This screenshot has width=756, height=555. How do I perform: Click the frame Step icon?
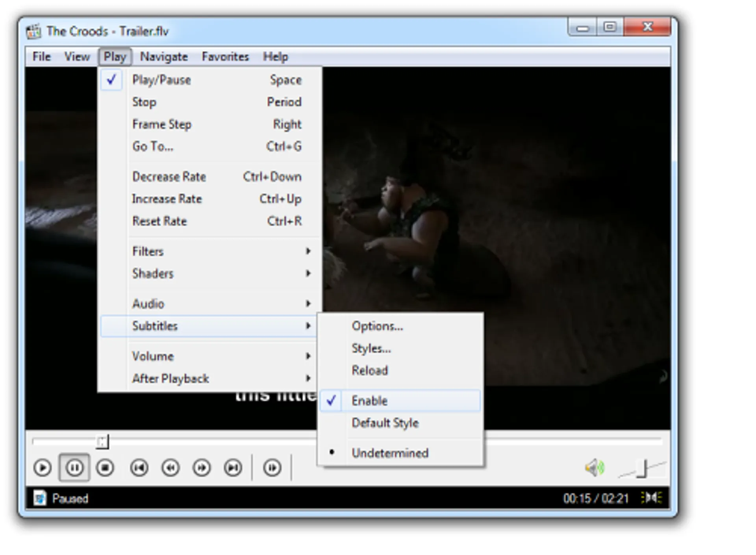tap(272, 468)
